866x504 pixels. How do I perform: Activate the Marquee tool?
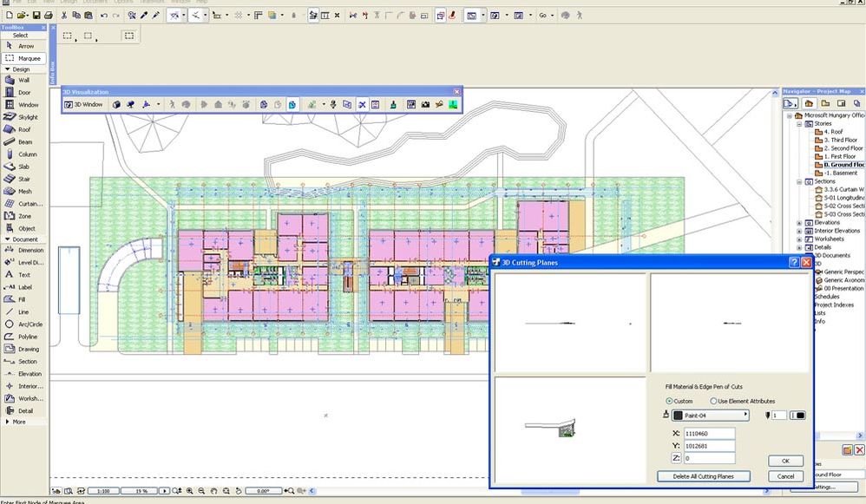click(24, 57)
